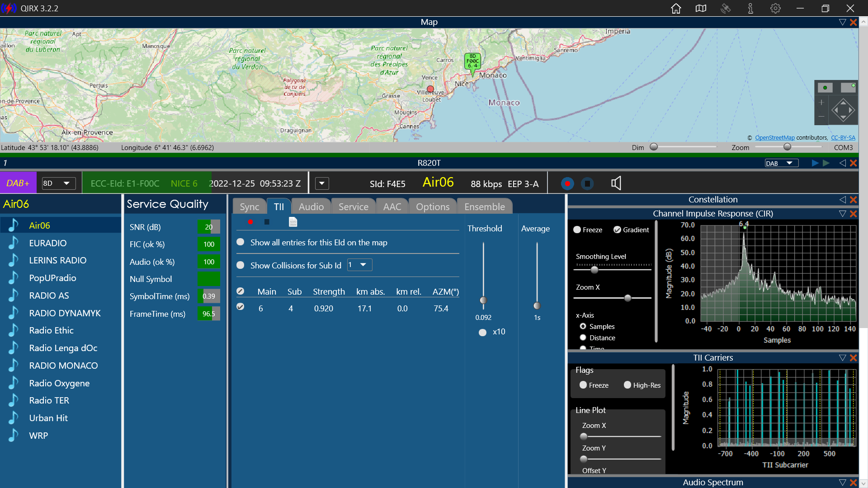Start recording with red record button
The image size is (868, 488).
(x=567, y=183)
